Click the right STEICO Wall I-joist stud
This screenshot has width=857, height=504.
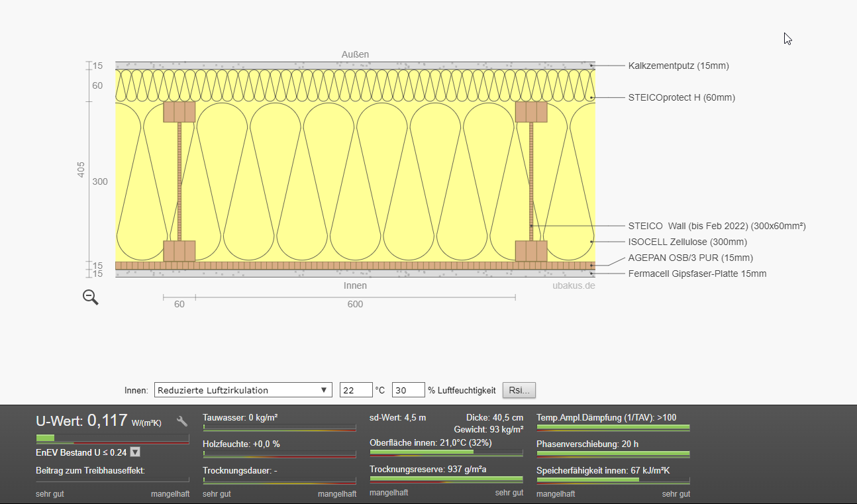(531, 181)
